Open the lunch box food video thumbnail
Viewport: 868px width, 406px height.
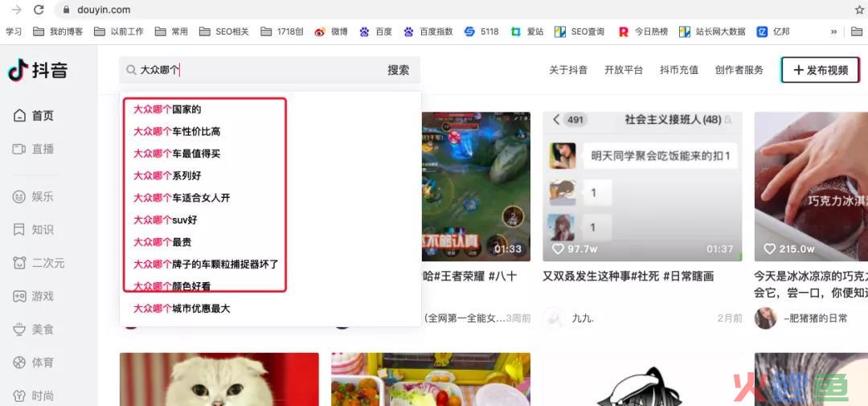coord(431,379)
